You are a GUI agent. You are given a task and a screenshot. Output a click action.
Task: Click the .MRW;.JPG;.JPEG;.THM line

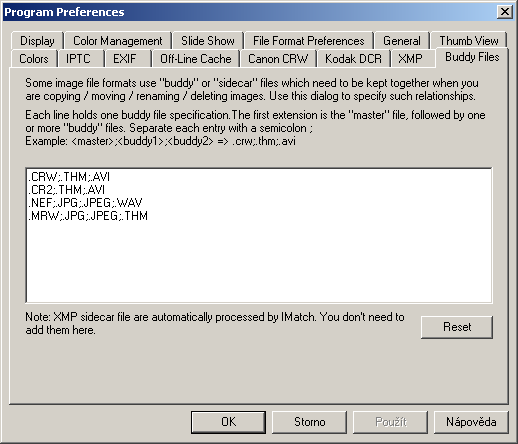(x=88, y=216)
